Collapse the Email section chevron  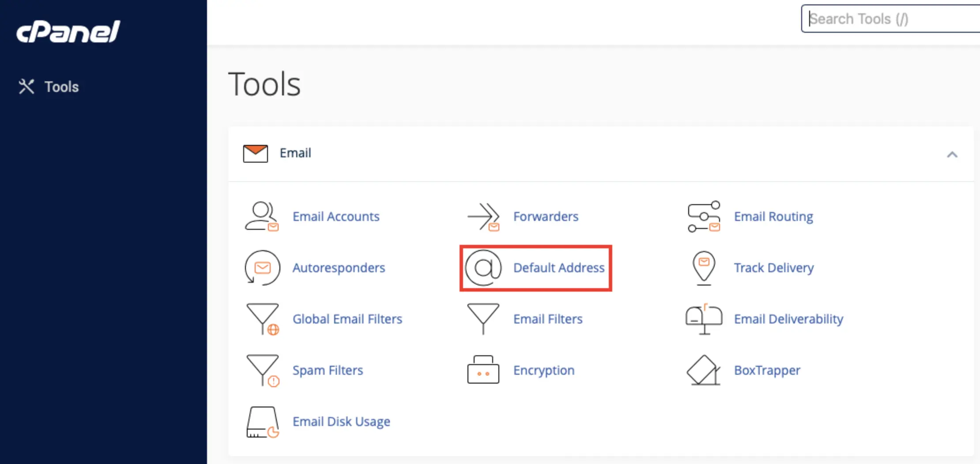(x=952, y=154)
